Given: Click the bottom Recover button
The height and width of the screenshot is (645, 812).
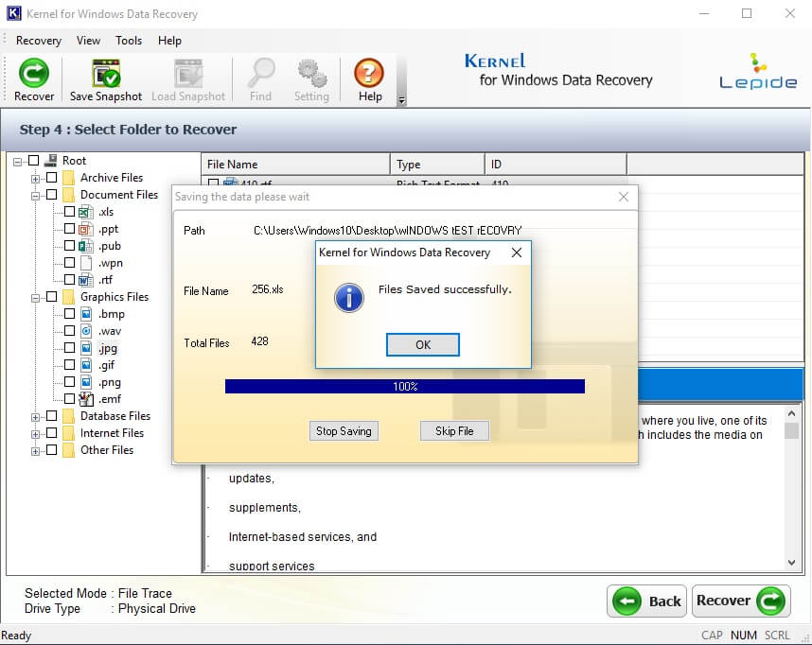Looking at the screenshot, I should (741, 601).
